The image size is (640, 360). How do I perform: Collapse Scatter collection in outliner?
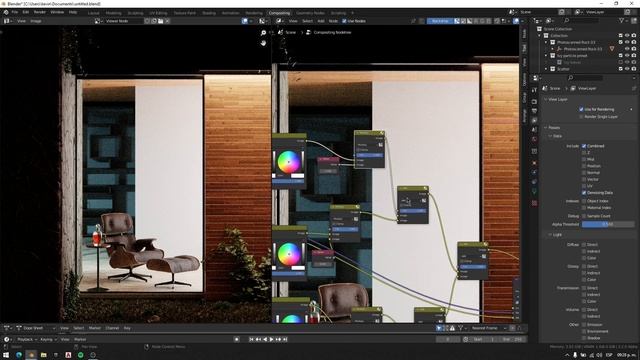(546, 69)
